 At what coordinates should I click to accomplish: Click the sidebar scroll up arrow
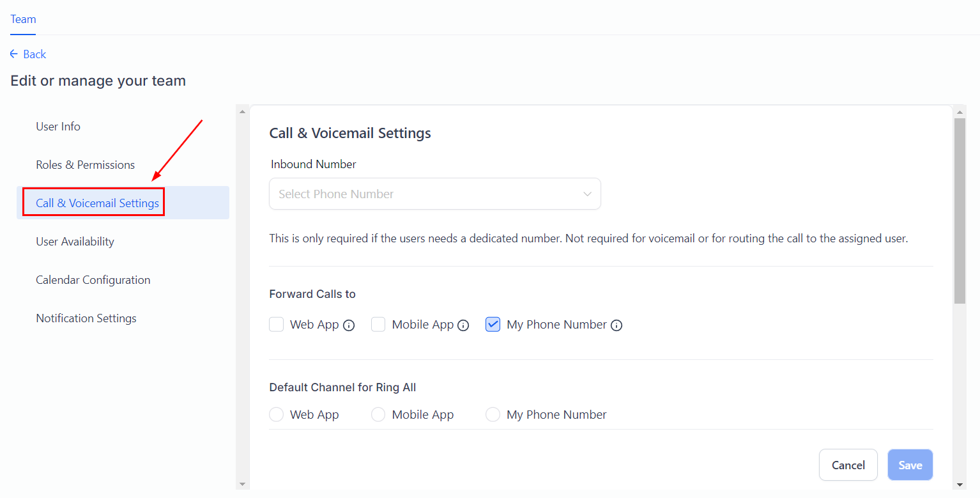coord(242,112)
